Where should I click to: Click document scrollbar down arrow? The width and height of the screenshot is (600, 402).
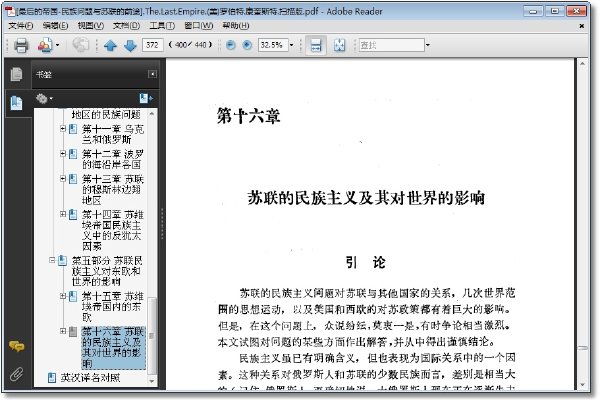(x=582, y=385)
